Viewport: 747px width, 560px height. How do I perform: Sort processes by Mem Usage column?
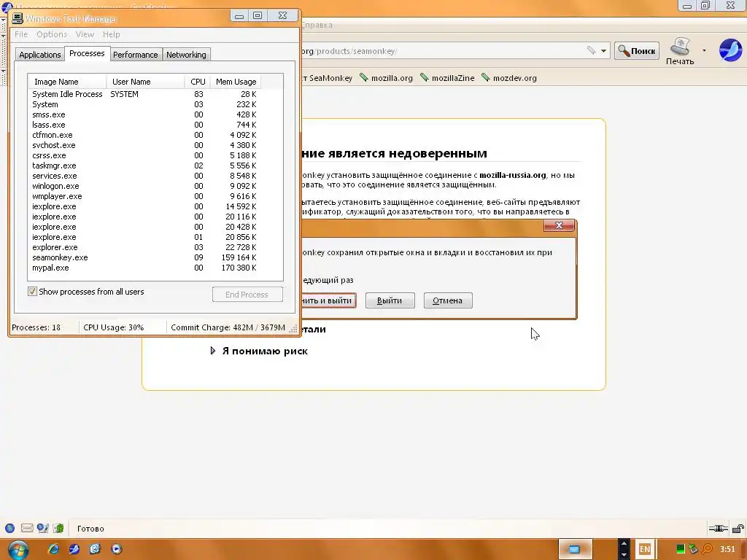click(236, 82)
